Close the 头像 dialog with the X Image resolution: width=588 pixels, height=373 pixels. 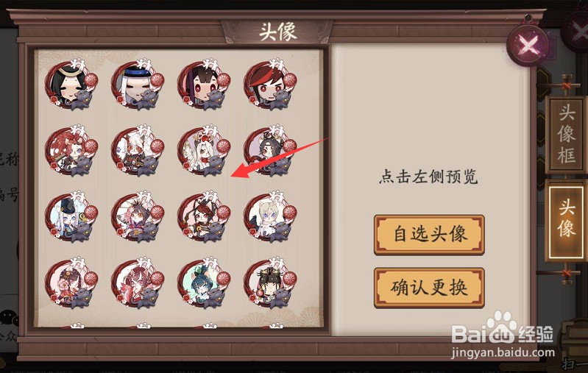[528, 46]
